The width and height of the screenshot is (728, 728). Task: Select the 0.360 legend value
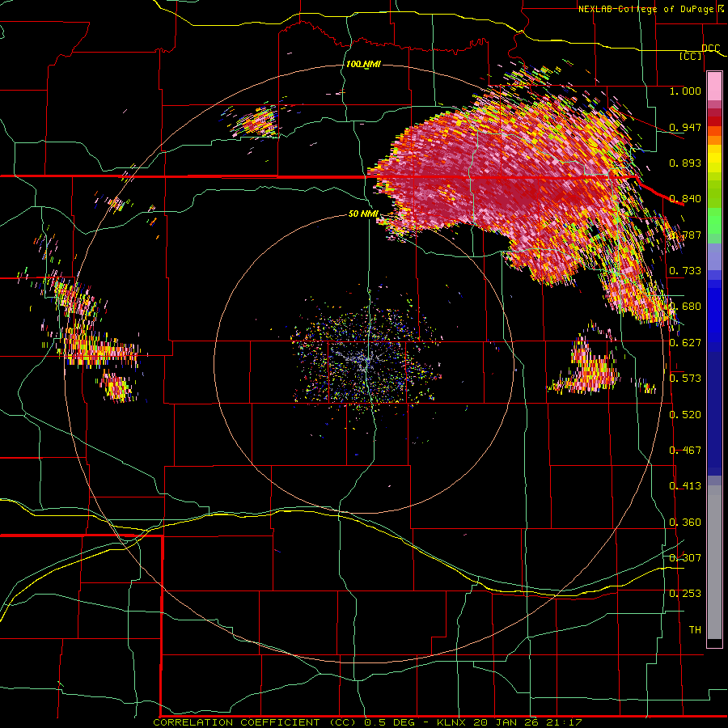685,523
